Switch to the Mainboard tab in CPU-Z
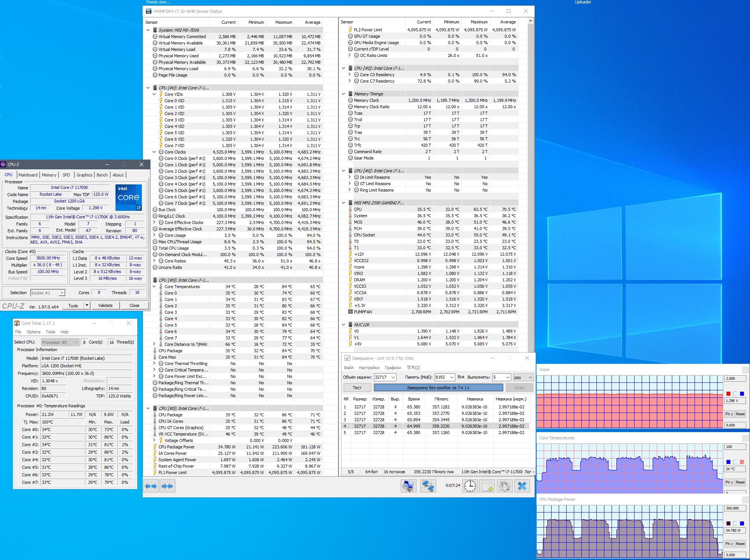The image size is (750, 560). [28, 175]
